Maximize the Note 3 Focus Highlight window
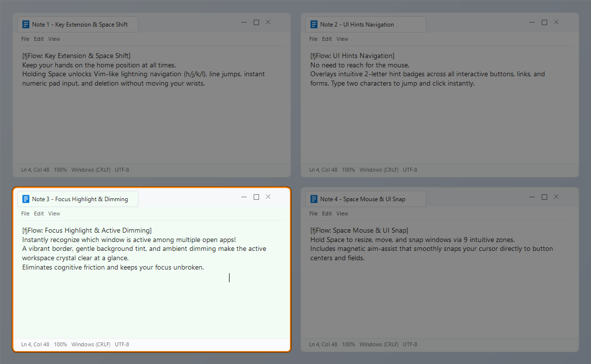Screen dimensions: 591x364 coord(256,197)
